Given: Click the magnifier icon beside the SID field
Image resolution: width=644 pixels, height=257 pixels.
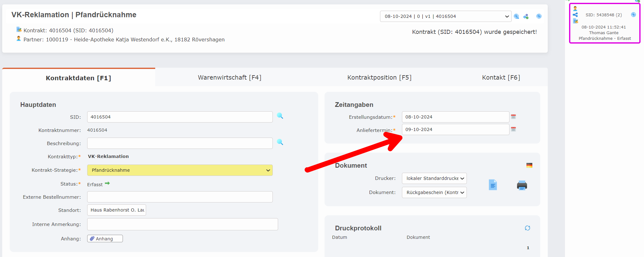Looking at the screenshot, I should point(280,116).
